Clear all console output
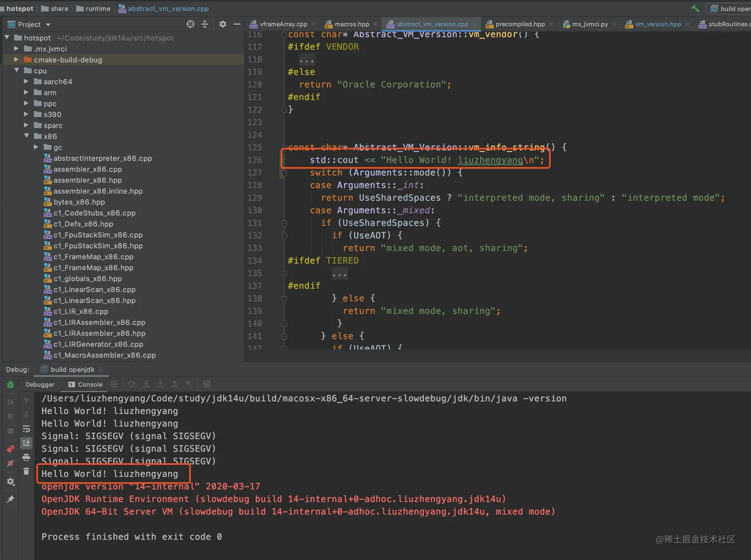 tap(26, 471)
